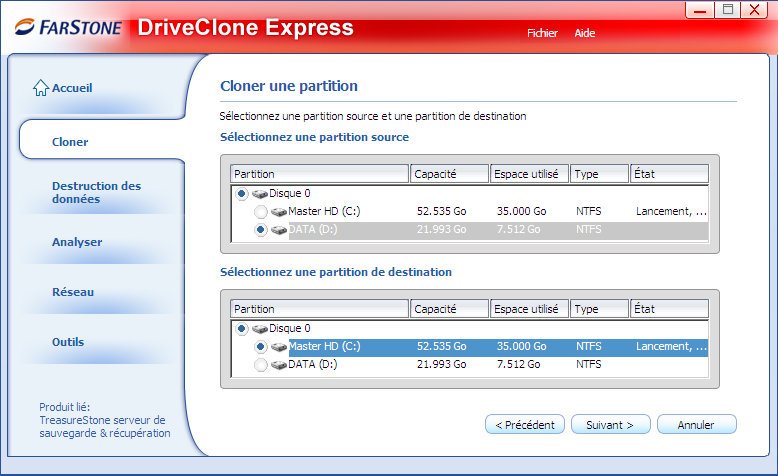The height and width of the screenshot is (476, 778).
Task: Click 'DATA (D:)' label in destination list
Action: [313, 364]
